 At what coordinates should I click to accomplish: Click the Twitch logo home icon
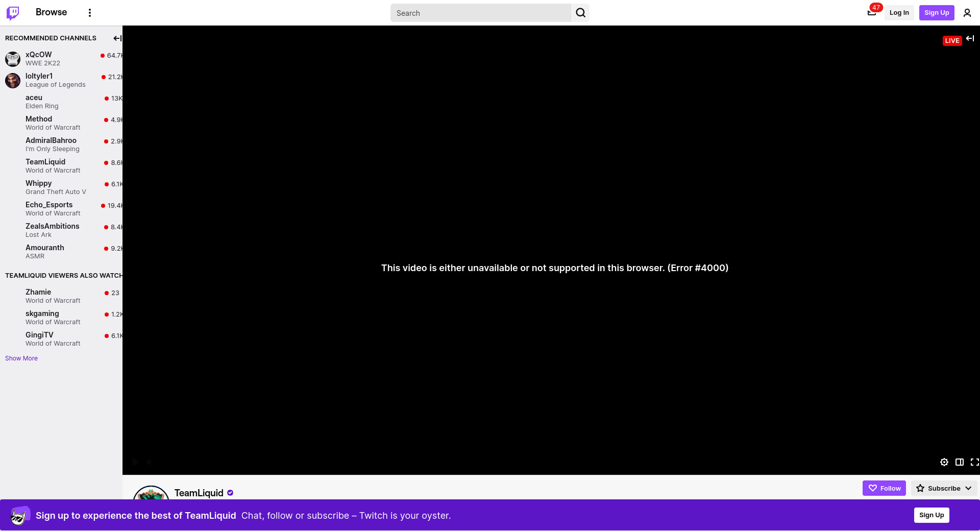pos(13,13)
